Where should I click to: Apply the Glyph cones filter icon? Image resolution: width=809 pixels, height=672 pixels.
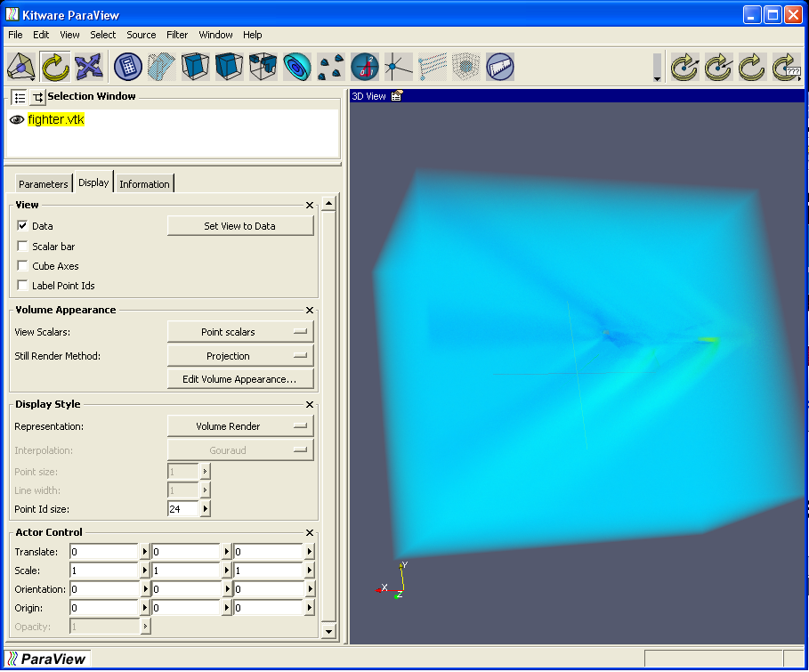[x=331, y=67]
